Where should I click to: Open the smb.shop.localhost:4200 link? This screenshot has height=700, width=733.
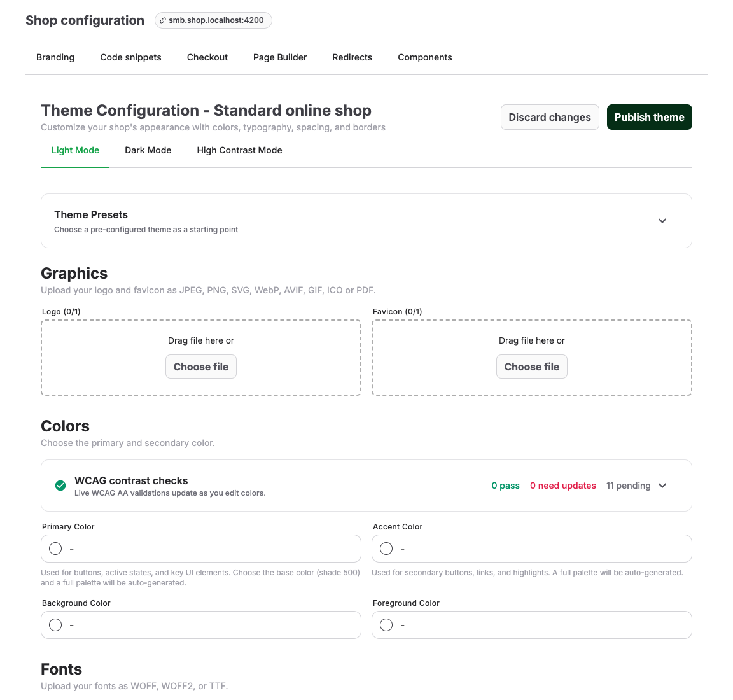coord(213,20)
